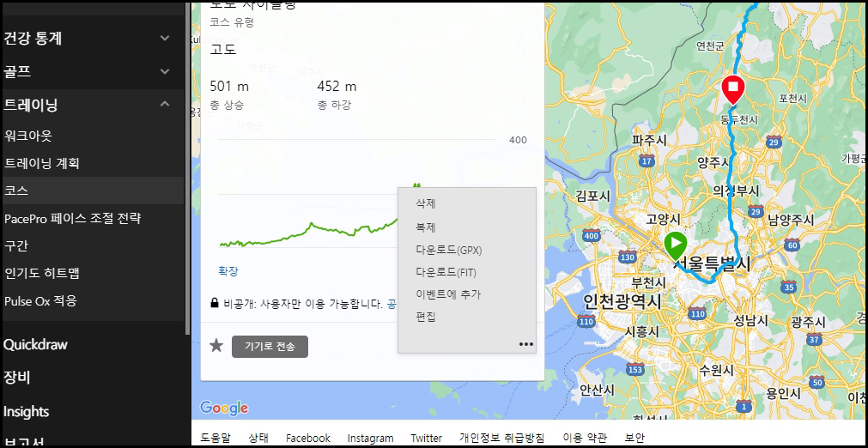Select 이벤트에 추가 menu entry
The image size is (868, 448).
(448, 294)
